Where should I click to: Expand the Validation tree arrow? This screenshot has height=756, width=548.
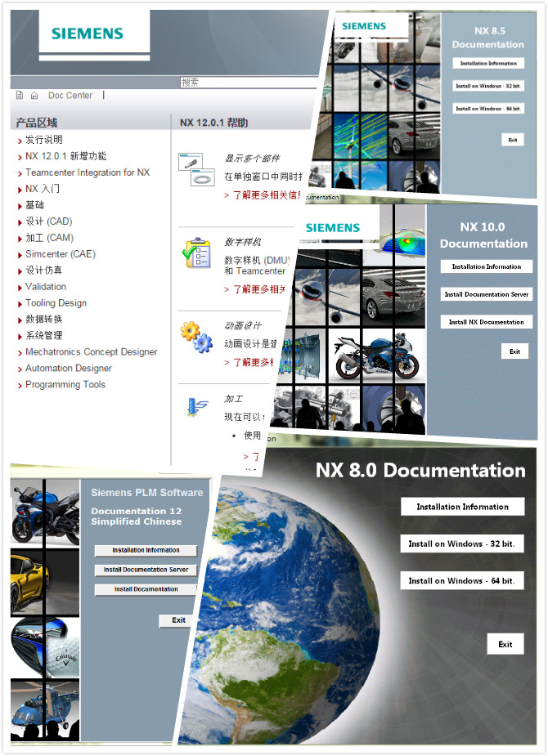tap(20, 288)
